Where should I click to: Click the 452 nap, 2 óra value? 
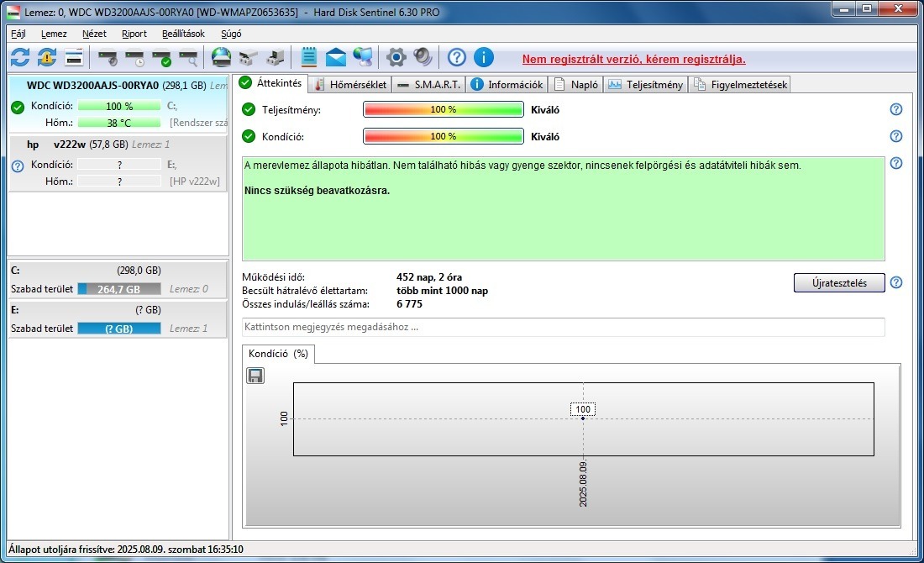pyautogui.click(x=429, y=277)
